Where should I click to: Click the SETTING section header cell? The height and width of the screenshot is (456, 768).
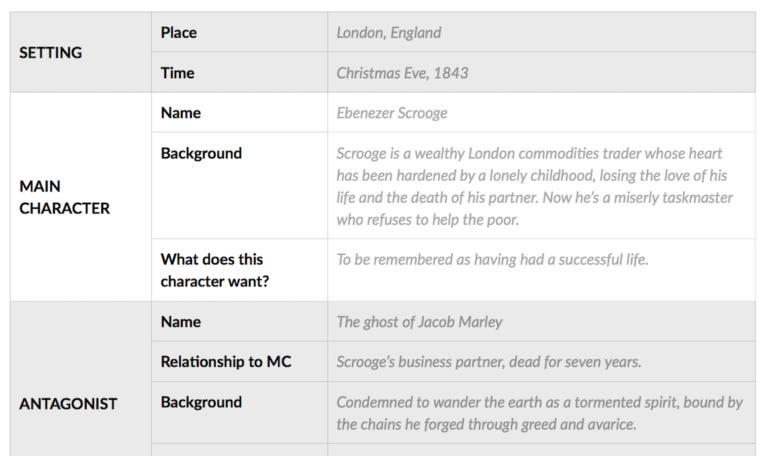pyautogui.click(x=50, y=53)
